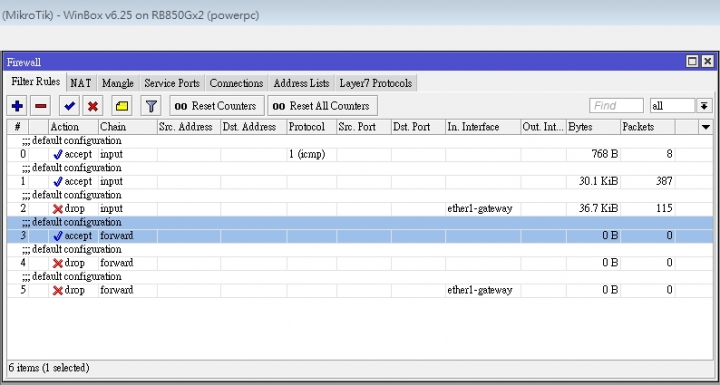Add a new firewall rule with plus icon
720x385 pixels.
(x=17, y=106)
